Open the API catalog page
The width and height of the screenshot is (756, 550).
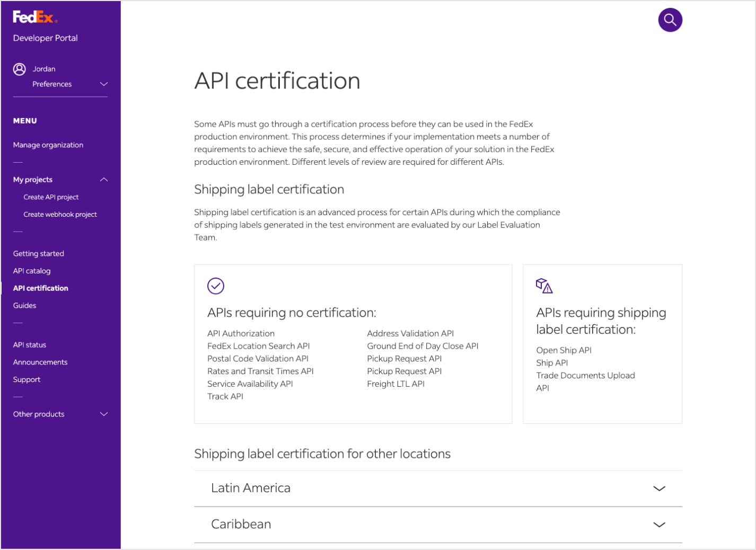tap(32, 271)
